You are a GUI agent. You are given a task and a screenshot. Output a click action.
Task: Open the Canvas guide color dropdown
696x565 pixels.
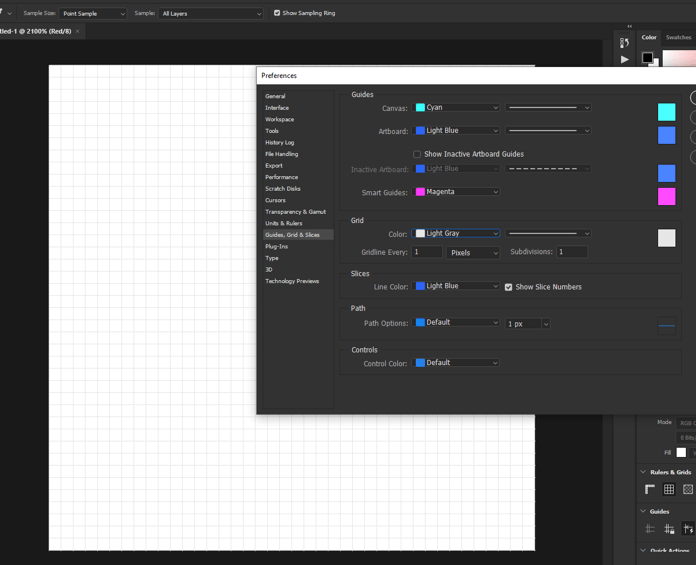[x=457, y=108]
